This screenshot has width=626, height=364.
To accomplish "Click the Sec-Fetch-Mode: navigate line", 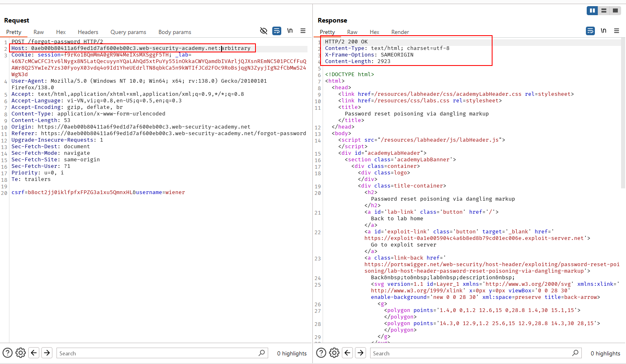I will point(51,153).
